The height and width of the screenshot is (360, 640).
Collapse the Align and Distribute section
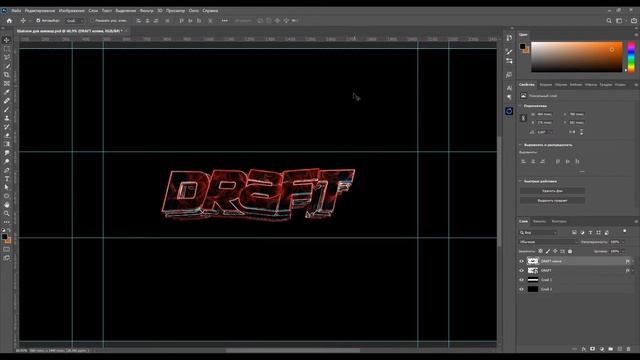[520, 145]
